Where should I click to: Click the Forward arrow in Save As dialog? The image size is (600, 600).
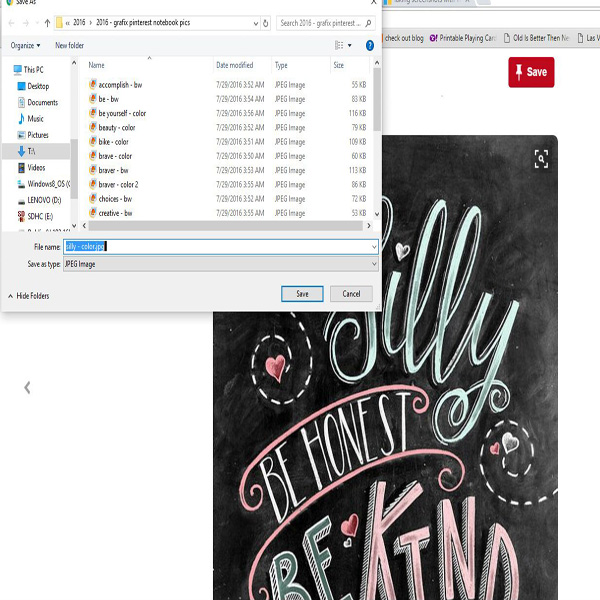[26, 23]
